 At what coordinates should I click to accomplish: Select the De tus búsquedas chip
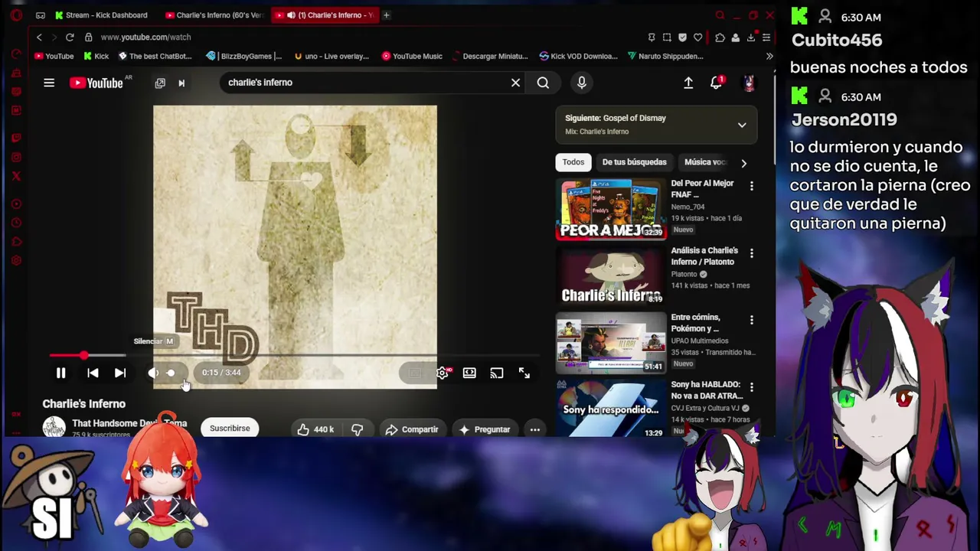point(634,162)
